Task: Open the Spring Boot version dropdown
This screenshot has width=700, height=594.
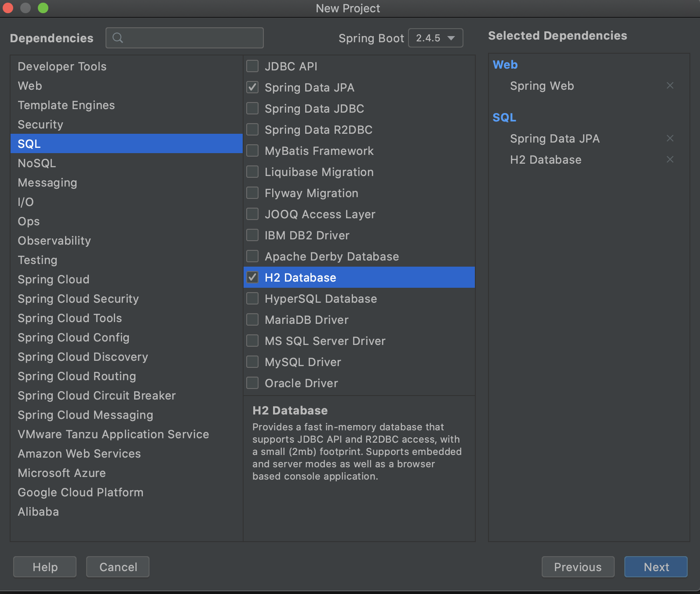Action: pyautogui.click(x=436, y=38)
